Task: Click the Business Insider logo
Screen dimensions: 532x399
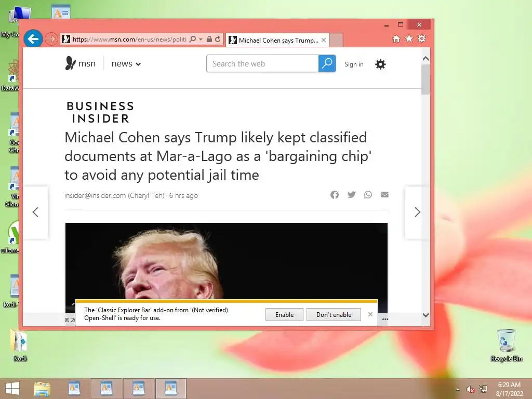Action: point(100,112)
